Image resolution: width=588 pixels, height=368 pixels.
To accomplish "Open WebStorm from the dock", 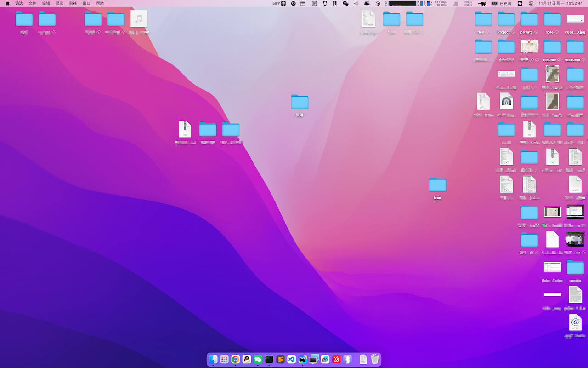I will pyautogui.click(x=303, y=359).
